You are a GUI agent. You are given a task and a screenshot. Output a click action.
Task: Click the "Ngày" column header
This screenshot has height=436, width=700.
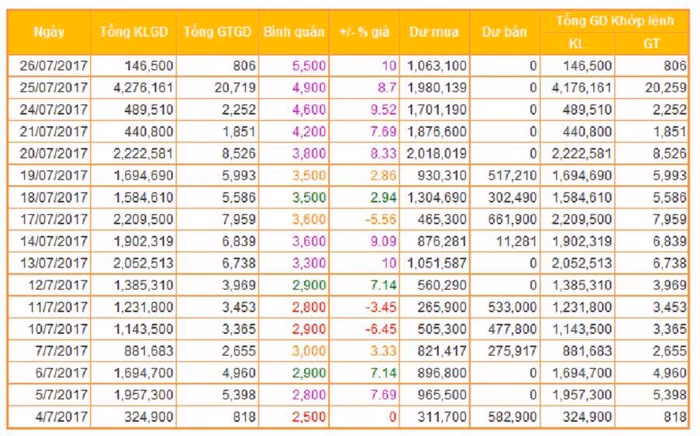48,33
